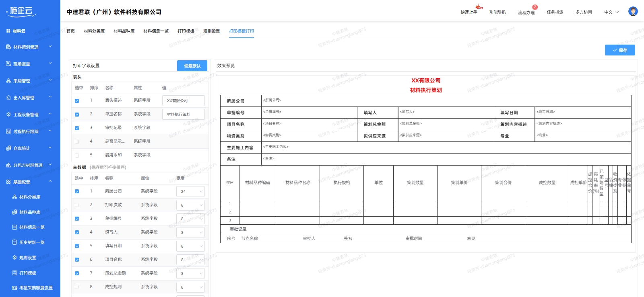Open 快速上手 in the top bar
644x297 pixels.
point(469,12)
